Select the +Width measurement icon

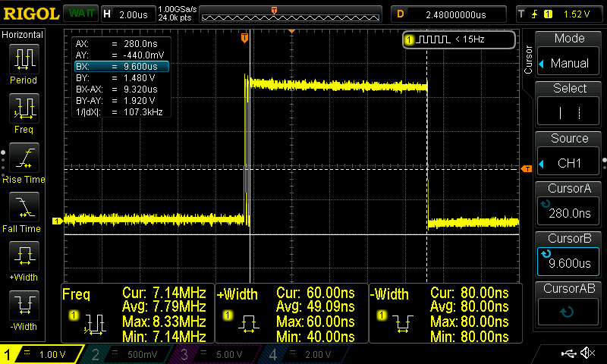click(x=24, y=259)
